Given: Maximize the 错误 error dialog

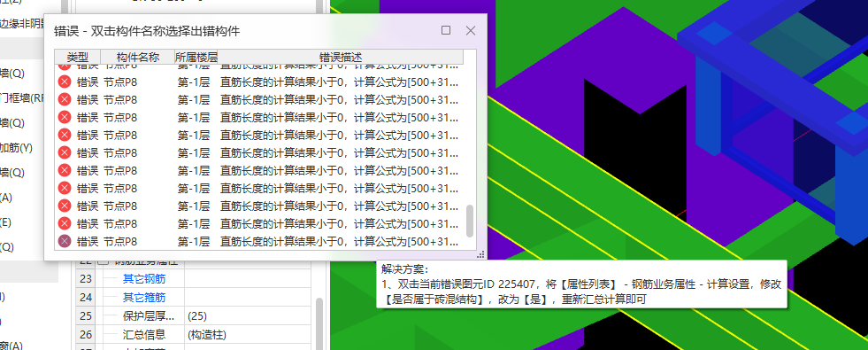Looking at the screenshot, I should [x=446, y=30].
